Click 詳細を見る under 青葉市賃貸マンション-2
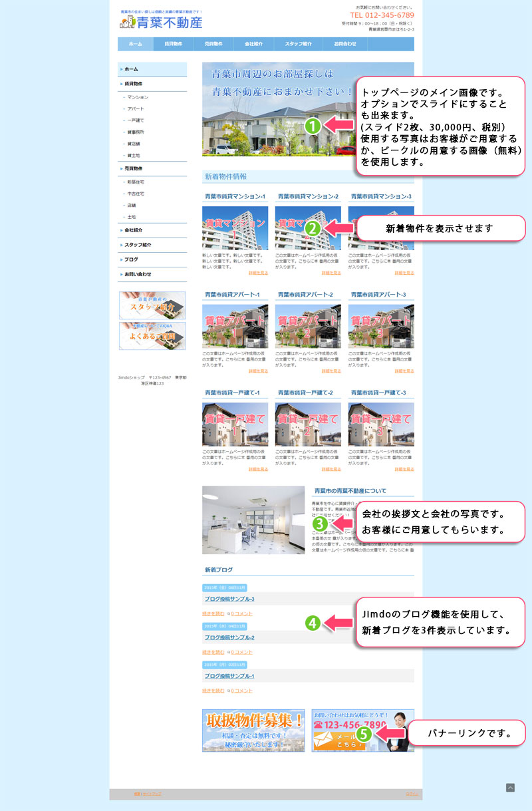 [x=331, y=273]
